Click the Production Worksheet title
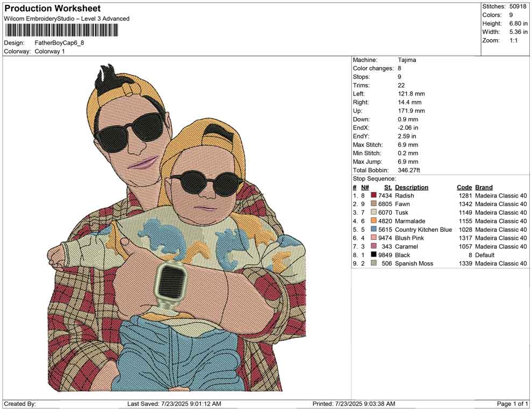 click(52, 9)
